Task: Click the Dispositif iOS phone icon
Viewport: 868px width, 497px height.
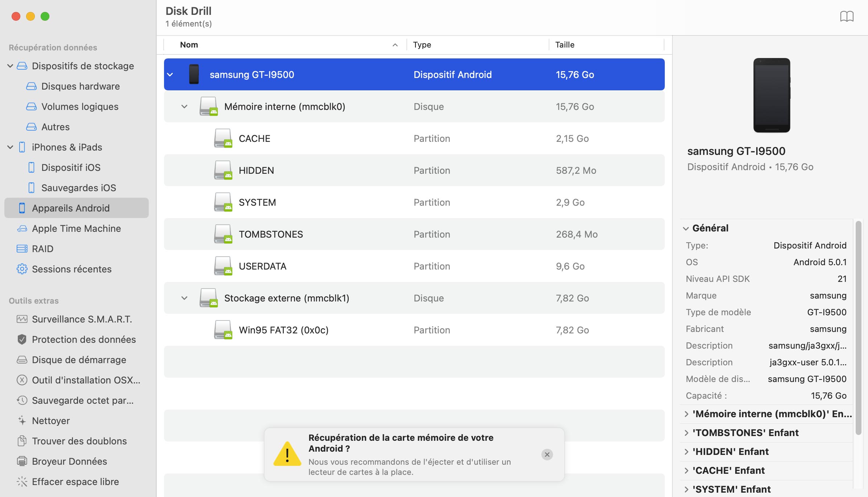Action: (x=32, y=168)
